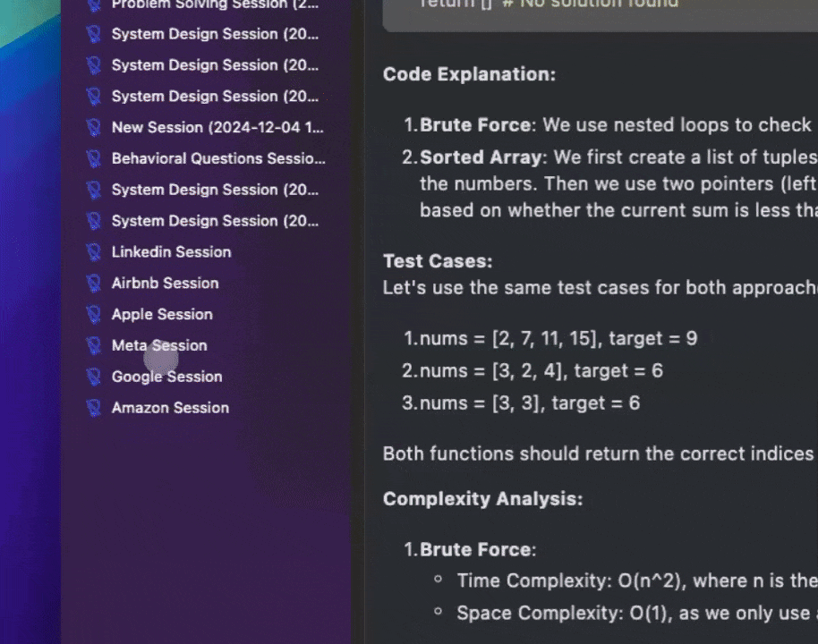The image size is (818, 644).
Task: Click the icon beside Google Session
Action: [94, 377]
